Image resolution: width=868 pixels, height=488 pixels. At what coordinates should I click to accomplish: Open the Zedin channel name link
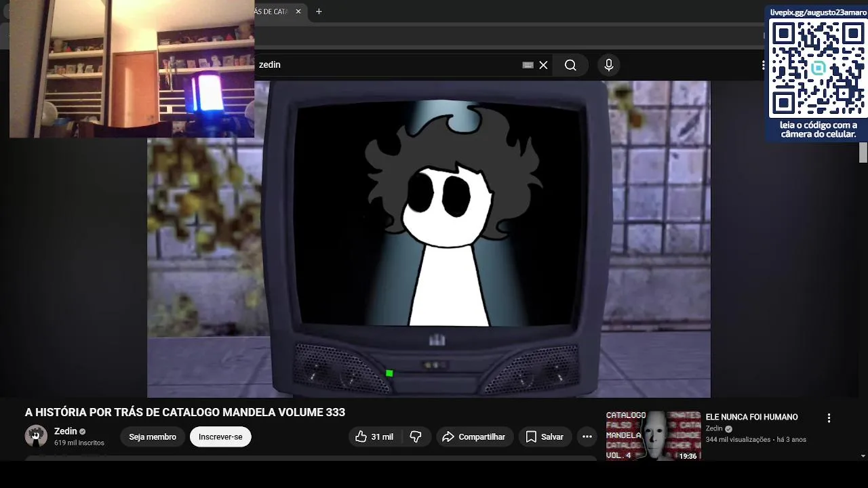[66, 431]
